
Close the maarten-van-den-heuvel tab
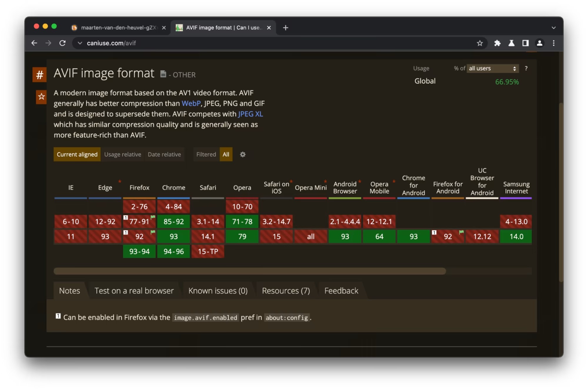click(164, 28)
